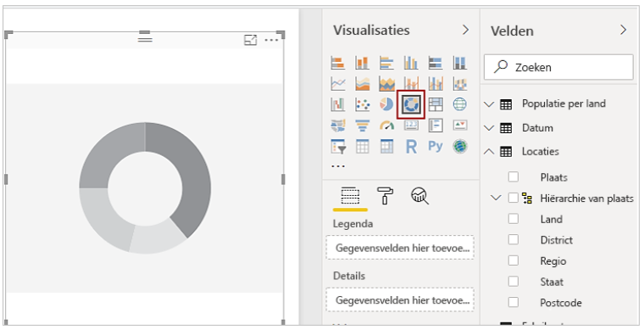The height and width of the screenshot is (330, 644).
Task: Switch to the format paint roller tab
Action: 385,196
